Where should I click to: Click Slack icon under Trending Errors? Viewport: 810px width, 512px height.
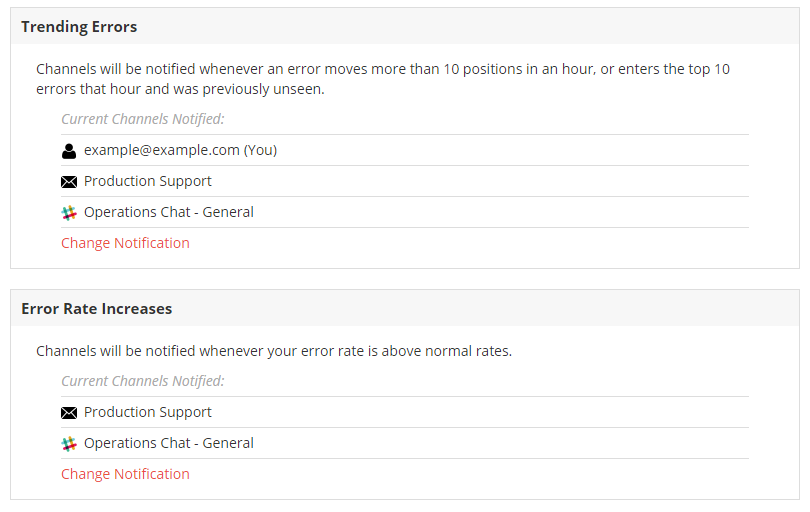[69, 213]
